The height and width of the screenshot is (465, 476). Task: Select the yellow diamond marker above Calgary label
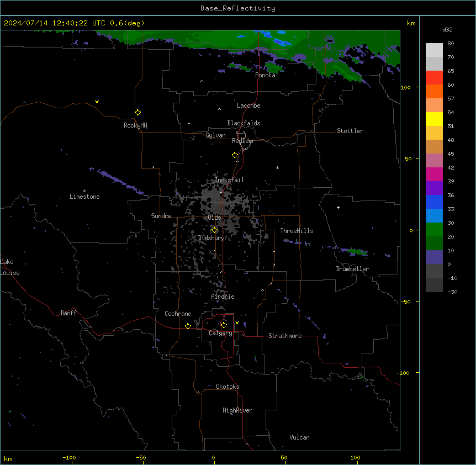224,325
